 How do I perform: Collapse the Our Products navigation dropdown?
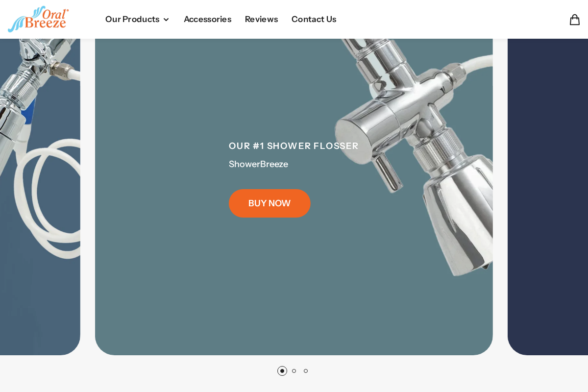coord(166,20)
